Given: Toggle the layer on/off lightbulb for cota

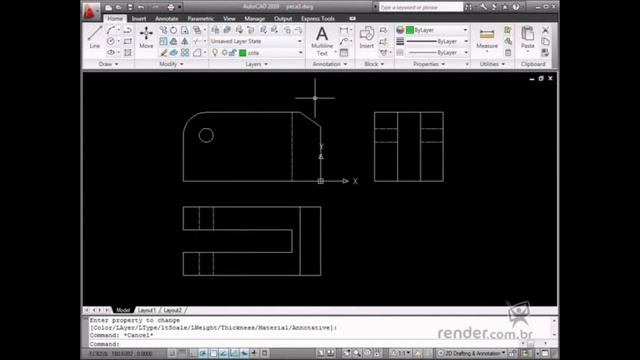Looking at the screenshot, I should 215,53.
